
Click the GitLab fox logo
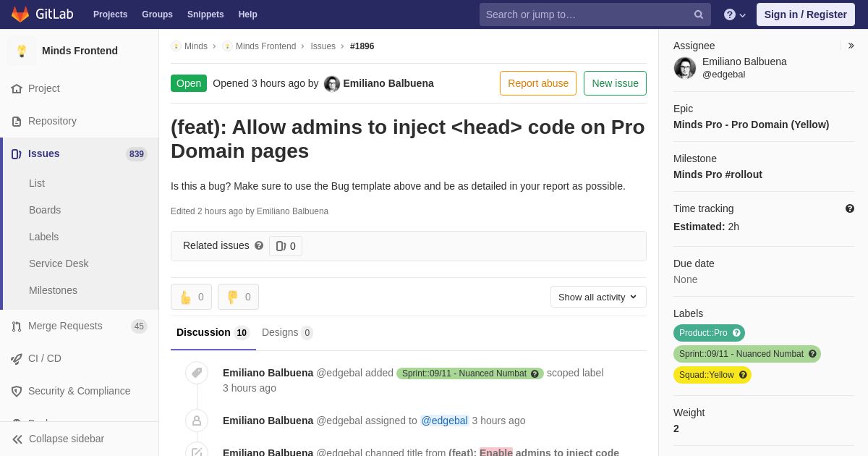coord(20,14)
